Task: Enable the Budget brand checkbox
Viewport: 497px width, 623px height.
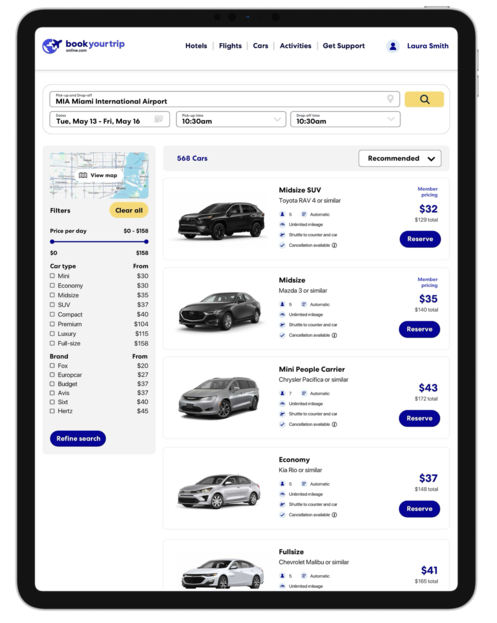Action: tap(52, 384)
